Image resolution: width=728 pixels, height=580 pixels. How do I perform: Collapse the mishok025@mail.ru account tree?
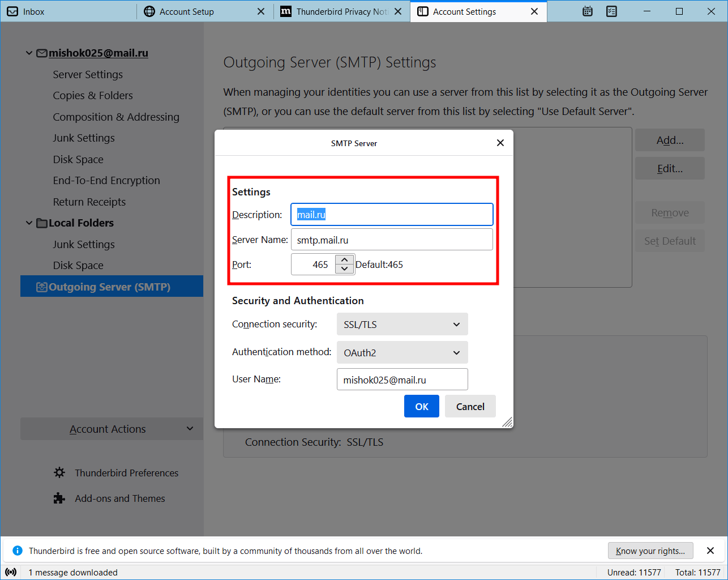29,53
